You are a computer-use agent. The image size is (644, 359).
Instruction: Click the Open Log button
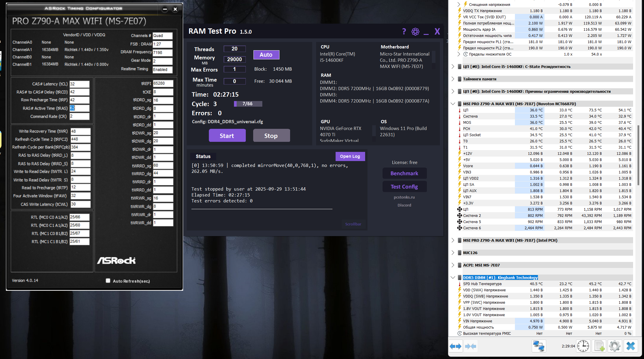pyautogui.click(x=350, y=156)
